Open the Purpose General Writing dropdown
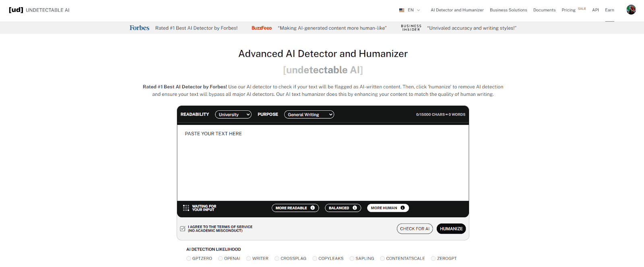The image size is (644, 267). [309, 115]
